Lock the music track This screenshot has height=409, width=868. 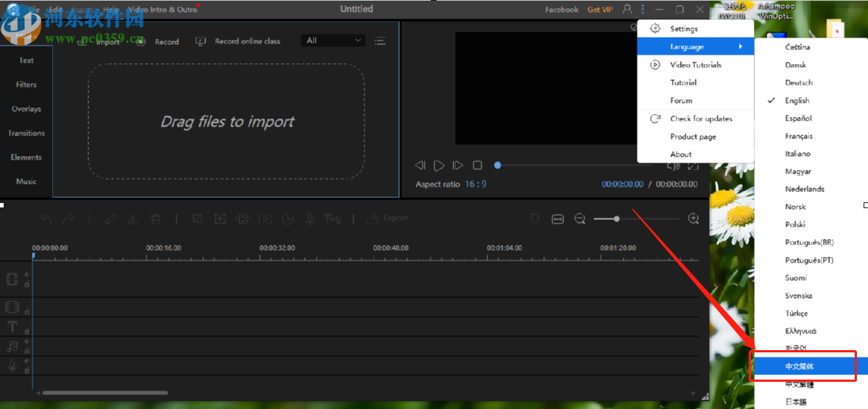27,351
